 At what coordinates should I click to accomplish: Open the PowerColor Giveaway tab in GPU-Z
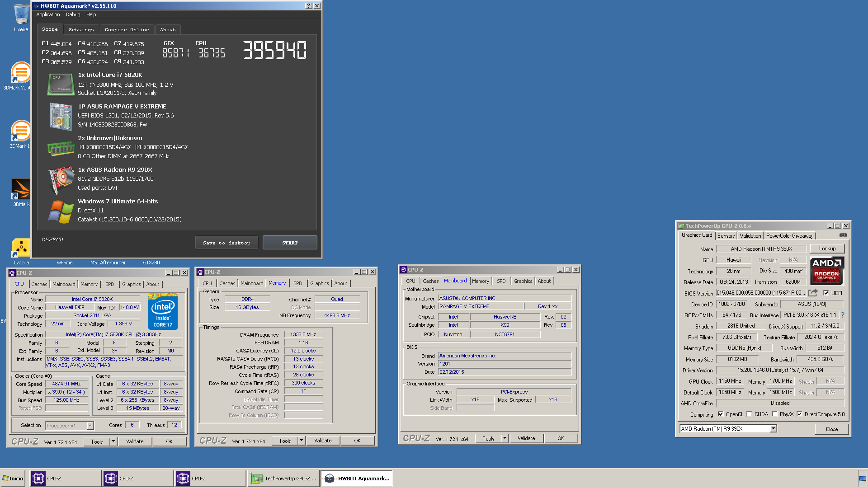(790, 235)
